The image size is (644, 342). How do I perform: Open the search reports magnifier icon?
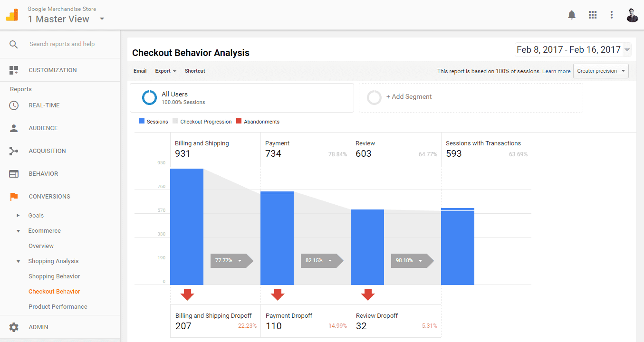14,44
